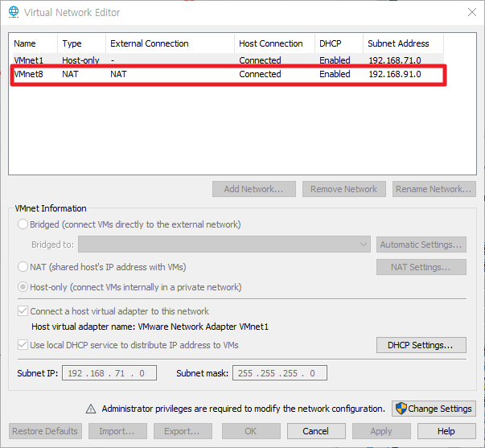Click the Add Network button

point(254,189)
